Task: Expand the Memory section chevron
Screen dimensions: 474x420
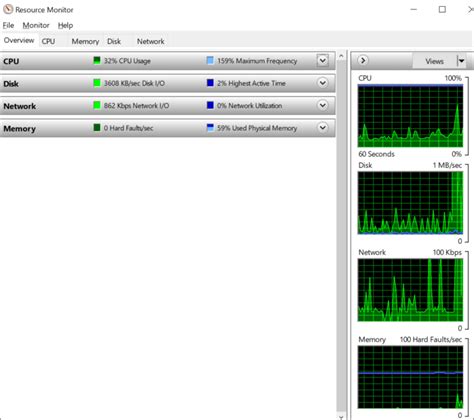Action: coord(322,128)
